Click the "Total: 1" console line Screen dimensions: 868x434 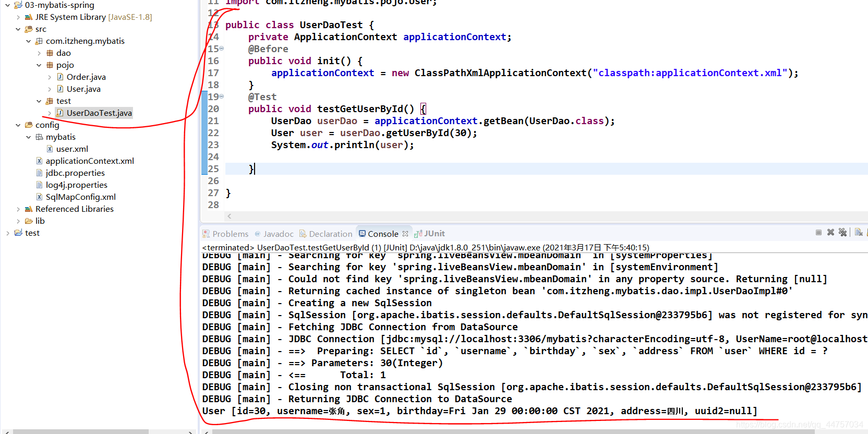[294, 375]
